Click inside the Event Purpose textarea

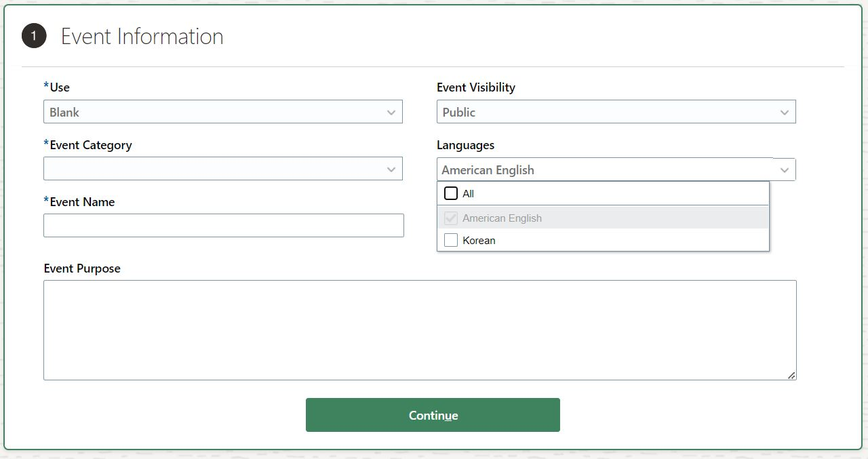point(419,330)
